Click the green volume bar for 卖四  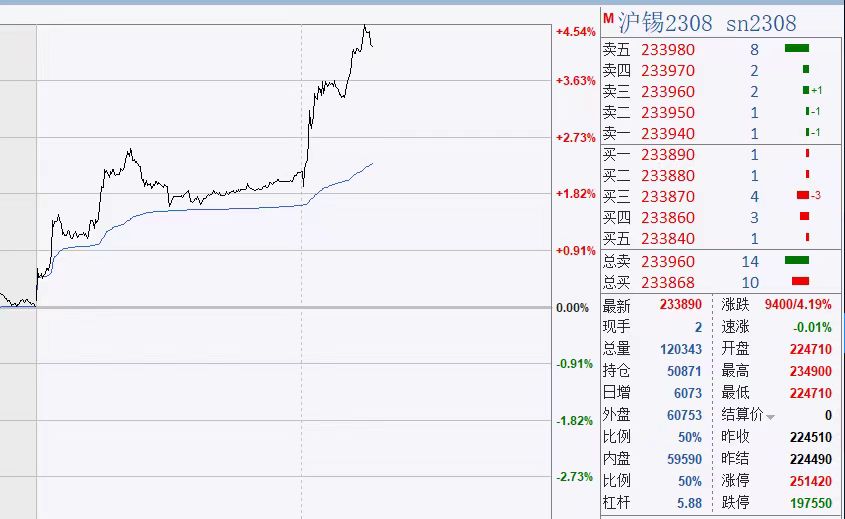[805, 69]
